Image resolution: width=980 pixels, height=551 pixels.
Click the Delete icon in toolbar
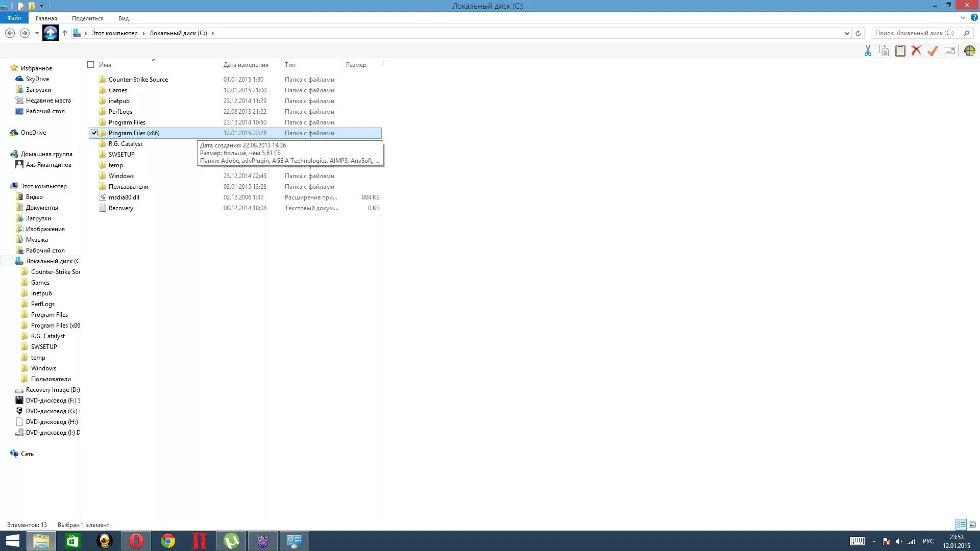coord(916,51)
